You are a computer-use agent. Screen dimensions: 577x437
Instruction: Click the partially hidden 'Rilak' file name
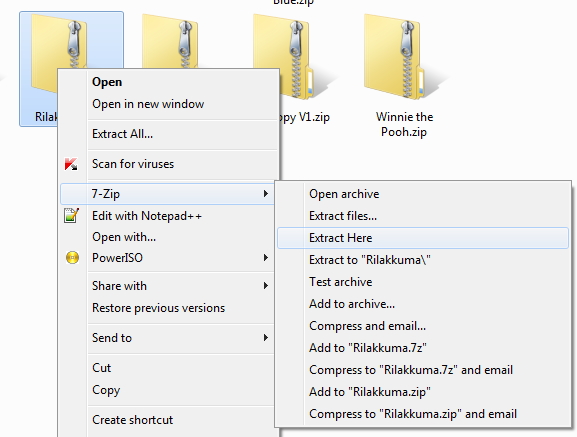46,117
